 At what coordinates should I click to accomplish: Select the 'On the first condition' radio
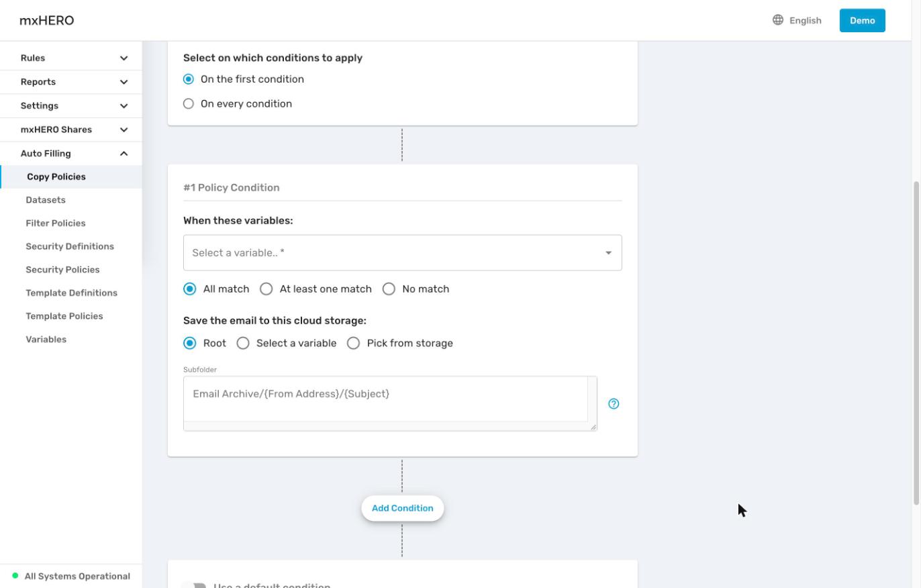pyautogui.click(x=189, y=79)
